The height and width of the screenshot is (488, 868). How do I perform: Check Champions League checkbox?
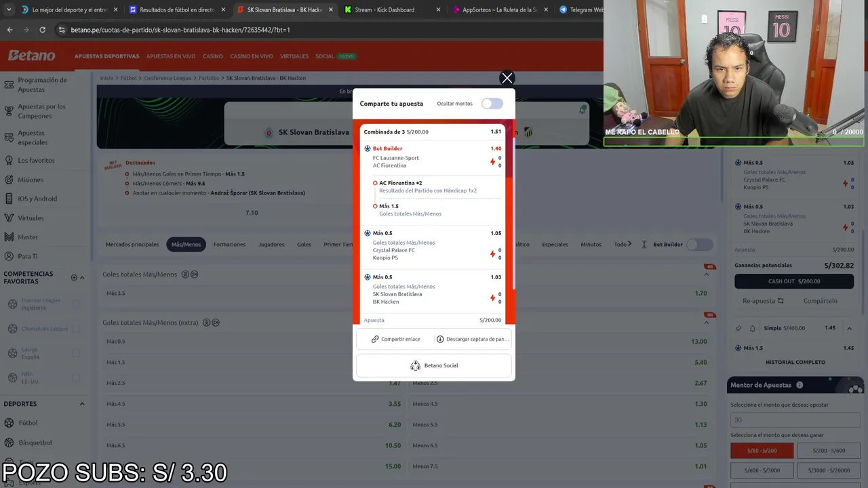point(76,329)
